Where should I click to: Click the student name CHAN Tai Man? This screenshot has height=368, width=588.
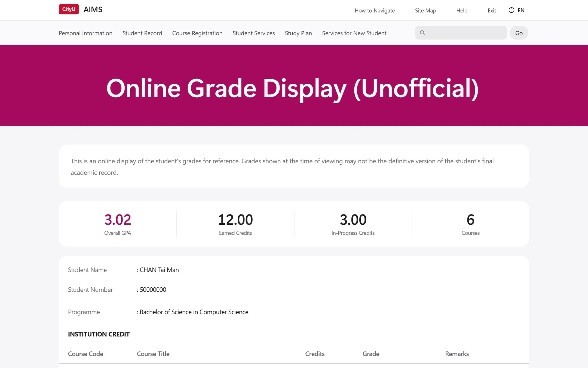pyautogui.click(x=159, y=270)
